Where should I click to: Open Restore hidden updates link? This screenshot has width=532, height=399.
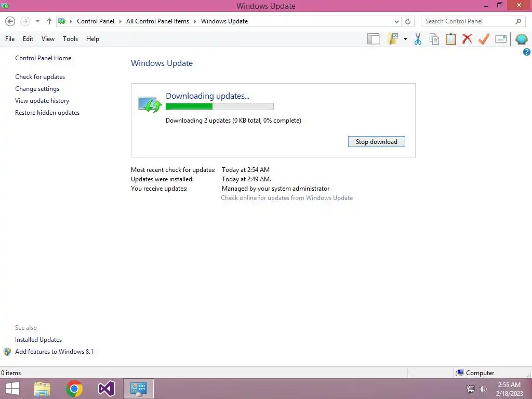point(47,113)
